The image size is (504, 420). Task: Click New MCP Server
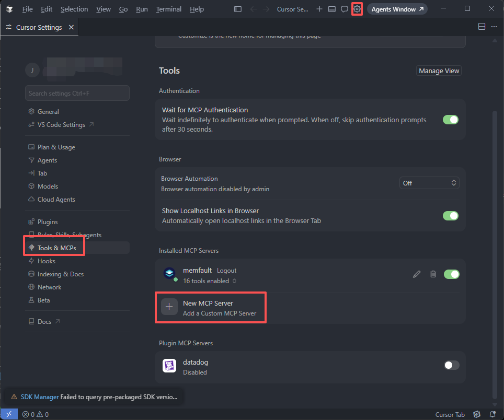pos(208,303)
